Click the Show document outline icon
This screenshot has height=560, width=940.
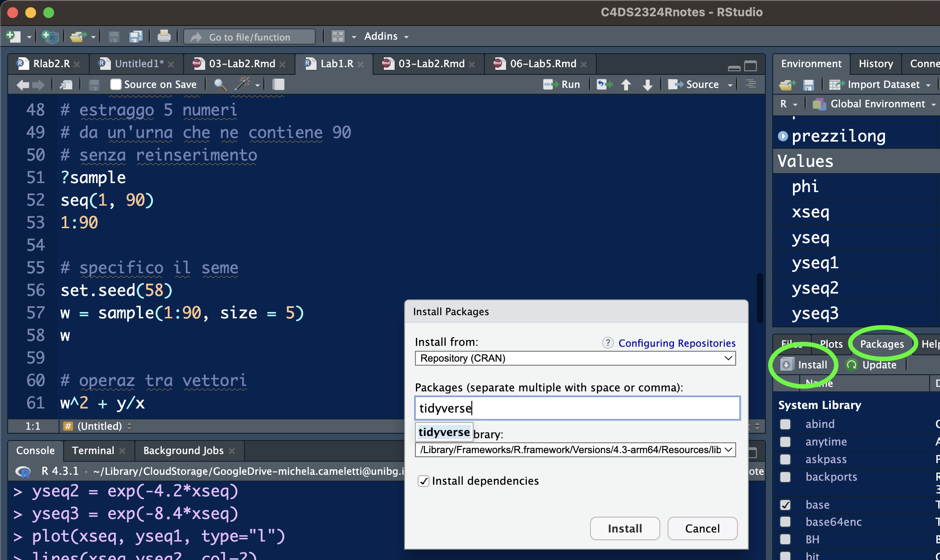click(x=751, y=84)
